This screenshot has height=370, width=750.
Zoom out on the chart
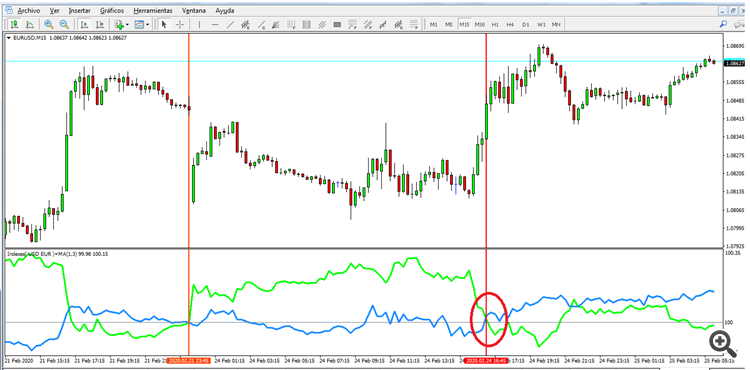pos(64,24)
